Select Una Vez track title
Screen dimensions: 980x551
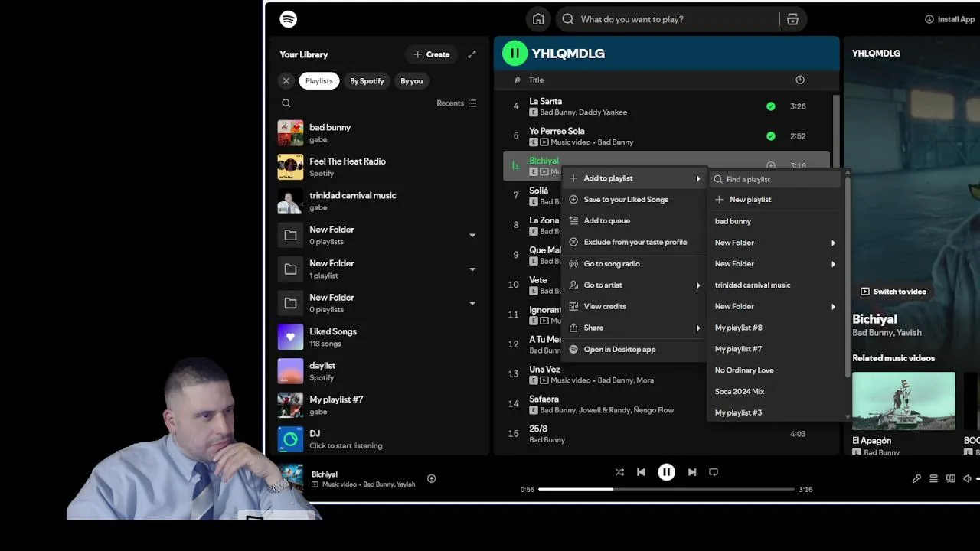click(x=544, y=369)
